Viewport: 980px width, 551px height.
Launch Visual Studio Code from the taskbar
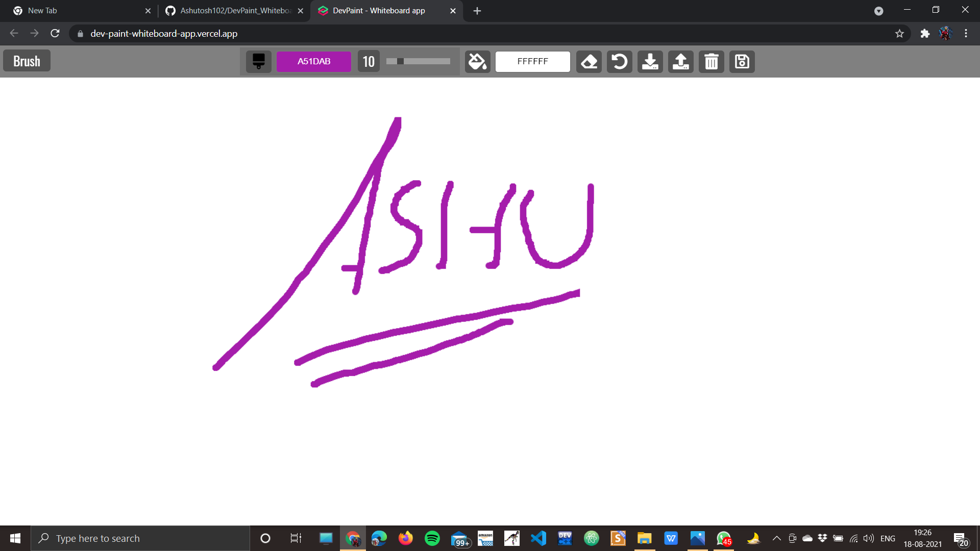tap(538, 538)
